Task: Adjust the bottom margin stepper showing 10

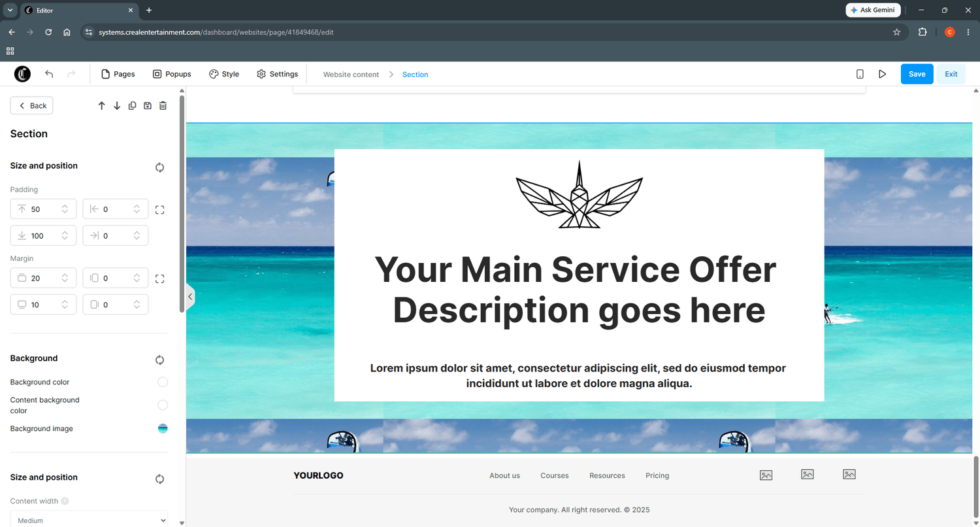Action: (65, 305)
